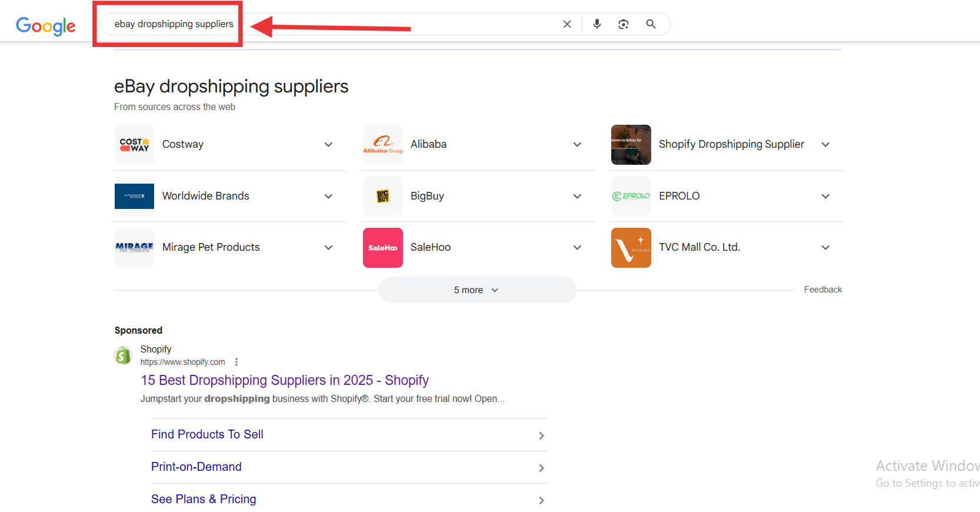The height and width of the screenshot is (512, 980).
Task: Expand the EPROLO supplier chevron
Action: click(826, 197)
